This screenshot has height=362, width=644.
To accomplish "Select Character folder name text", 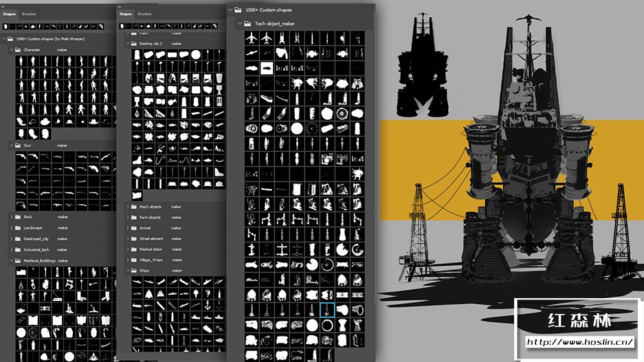I will 32,49.
